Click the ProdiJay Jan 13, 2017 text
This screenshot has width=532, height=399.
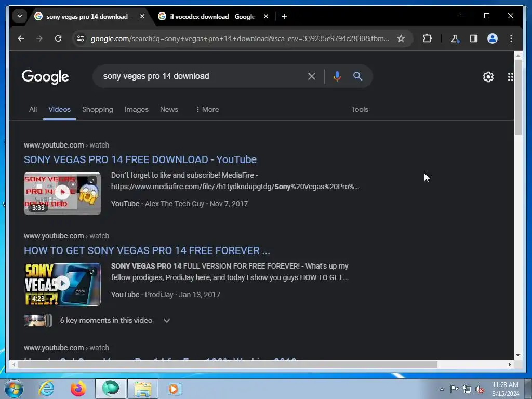182,295
